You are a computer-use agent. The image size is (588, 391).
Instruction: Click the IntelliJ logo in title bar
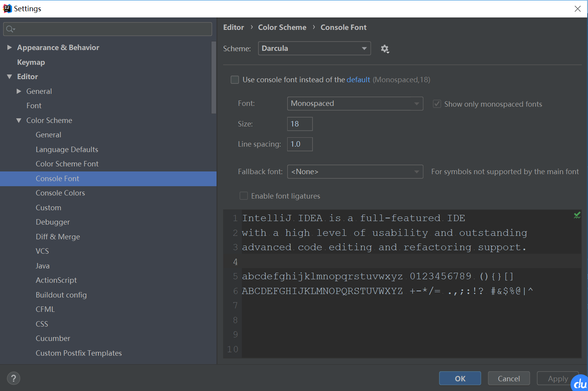pyautogui.click(x=7, y=9)
